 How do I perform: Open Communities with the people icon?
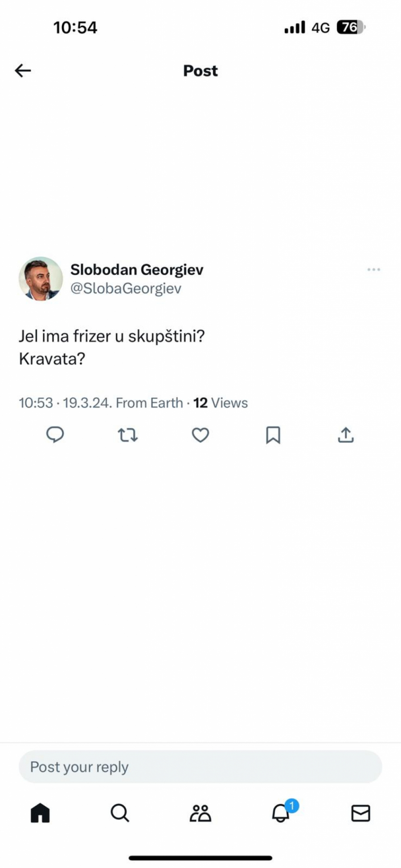point(200,813)
